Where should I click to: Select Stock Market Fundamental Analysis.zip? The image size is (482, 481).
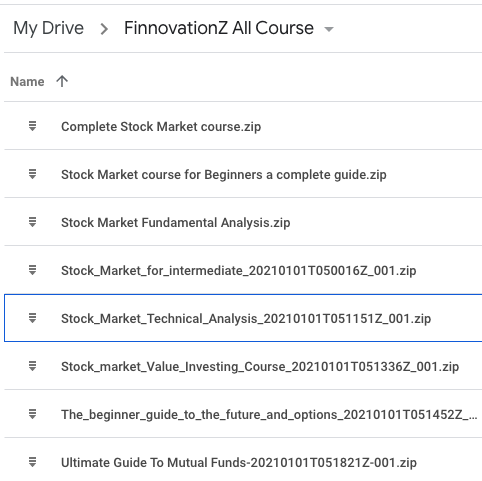(x=176, y=223)
